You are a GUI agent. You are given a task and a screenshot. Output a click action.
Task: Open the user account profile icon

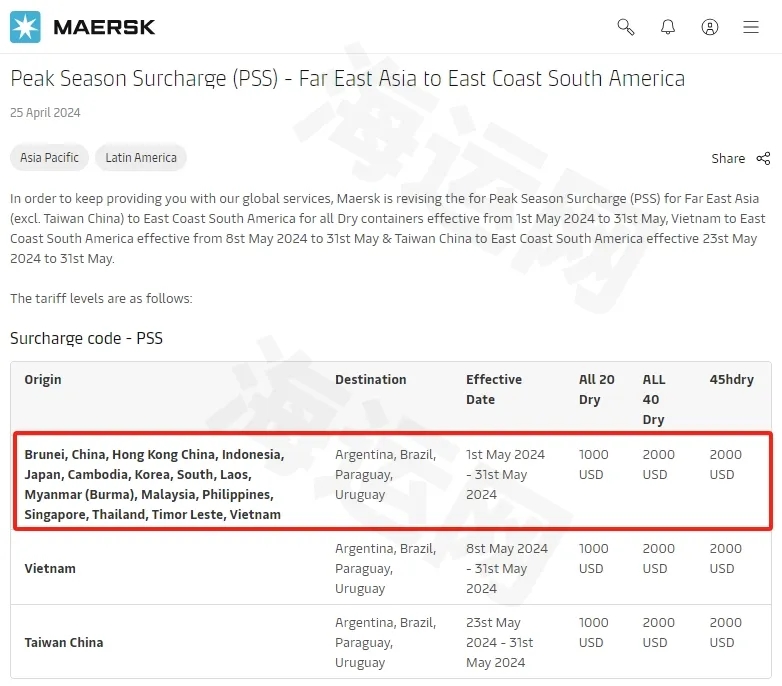[x=710, y=27]
